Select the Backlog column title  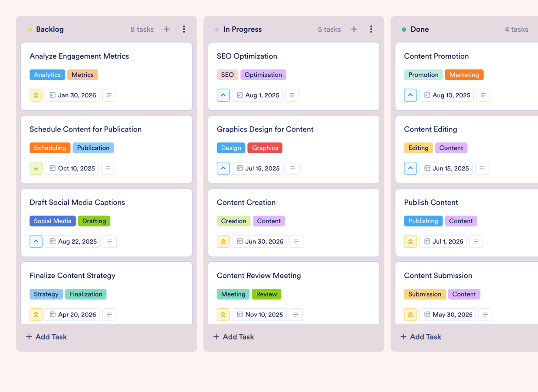pos(50,29)
